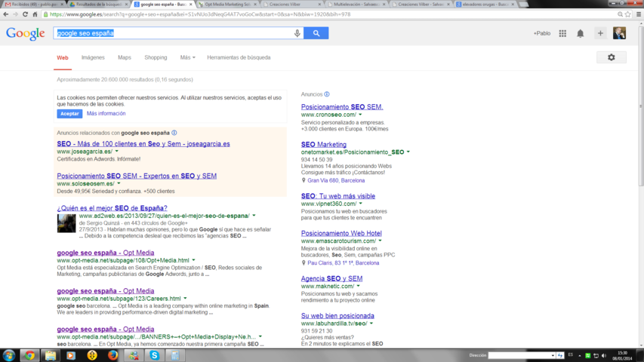Viewport: 644px width, 362px height.
Task: Expand dropdown arrow next to www.soloseosem.es
Action: tap(119, 183)
